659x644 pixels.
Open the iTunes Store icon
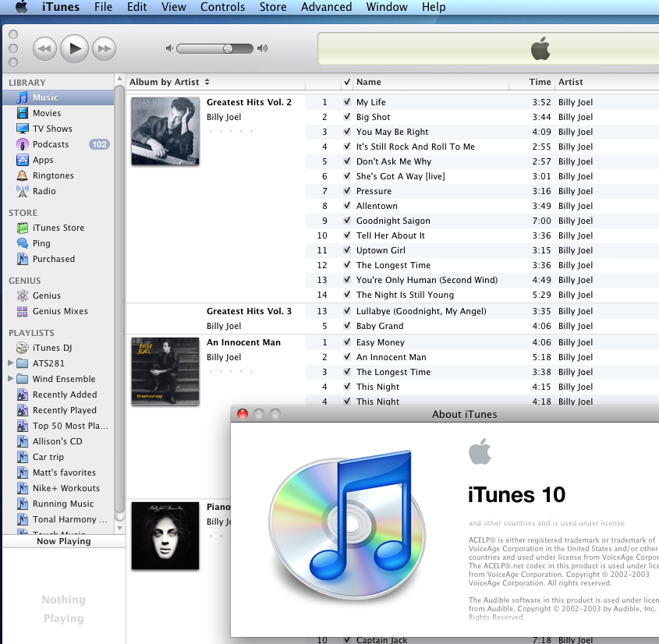(x=23, y=228)
